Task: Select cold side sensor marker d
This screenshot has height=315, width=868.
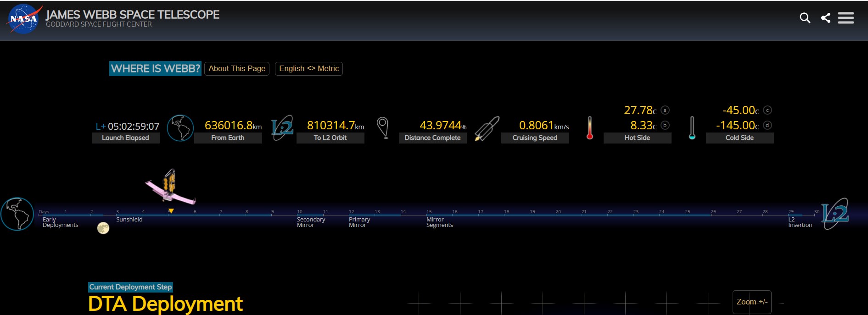Action: pos(767,125)
